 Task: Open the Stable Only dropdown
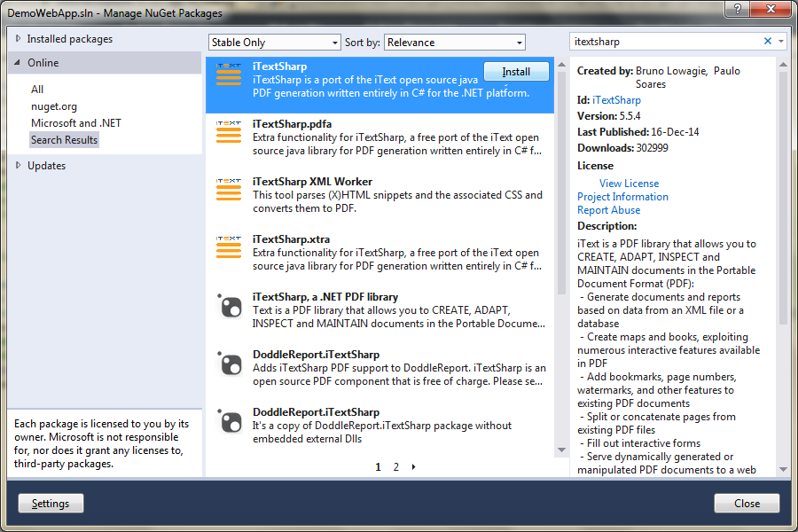[274, 43]
